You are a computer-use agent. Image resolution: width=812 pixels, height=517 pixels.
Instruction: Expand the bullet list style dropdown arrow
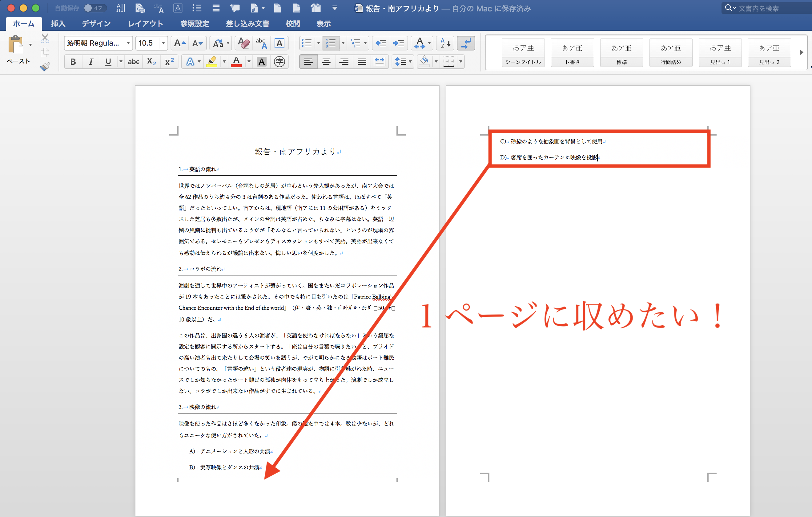(x=318, y=43)
